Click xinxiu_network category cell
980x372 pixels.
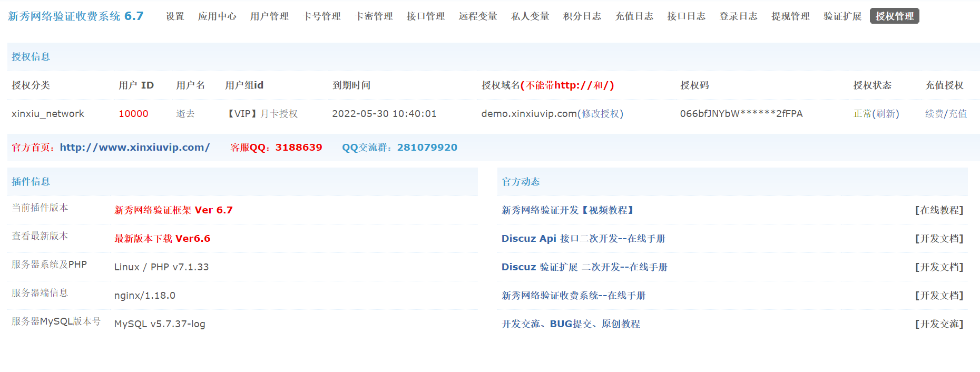click(48, 114)
